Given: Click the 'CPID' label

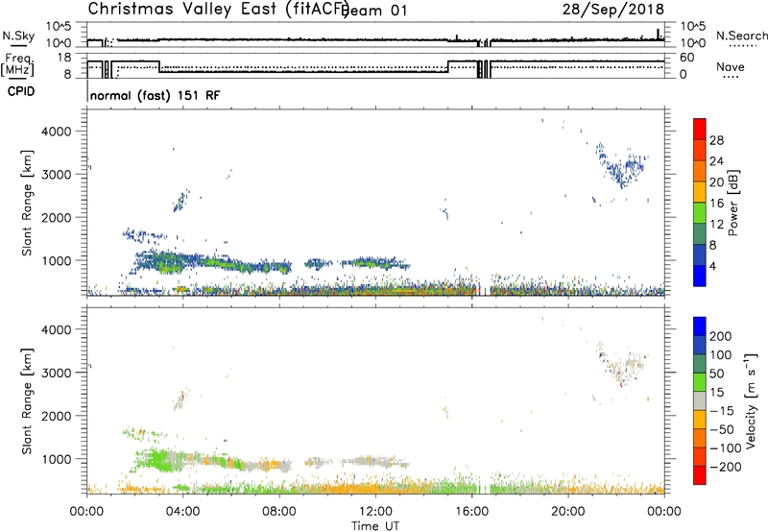Looking at the screenshot, I should tap(21, 91).
